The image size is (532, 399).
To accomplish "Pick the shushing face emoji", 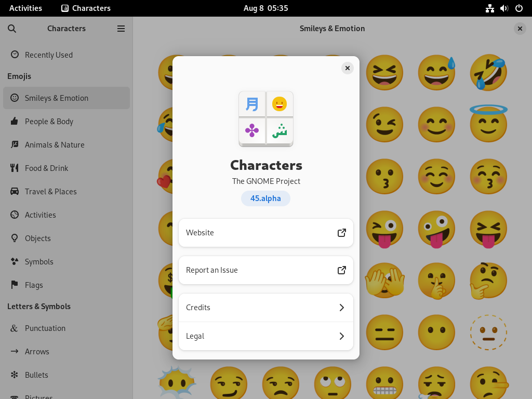I will coord(436,281).
